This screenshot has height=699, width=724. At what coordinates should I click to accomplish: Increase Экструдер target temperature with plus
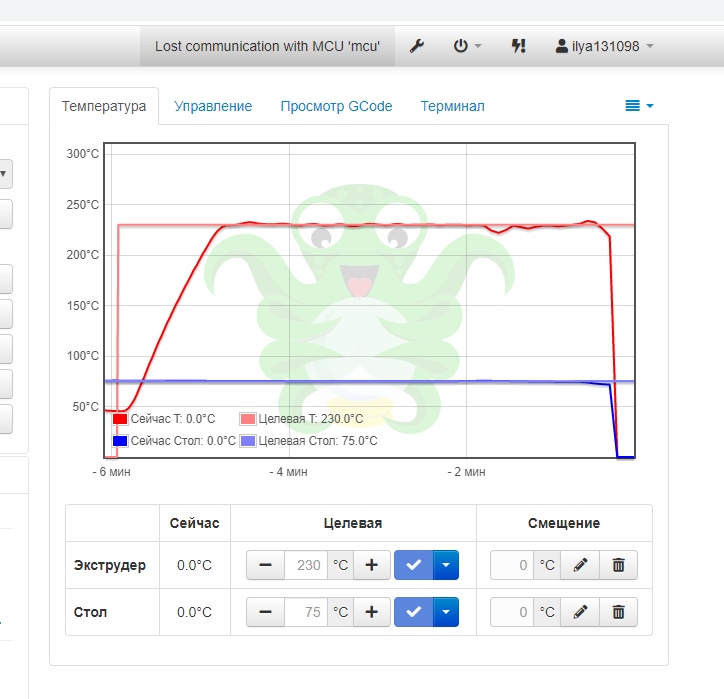point(372,565)
